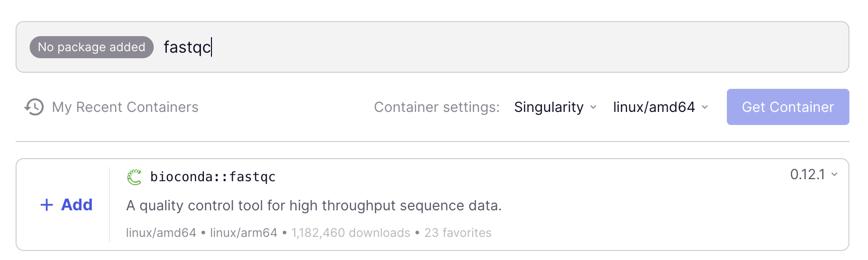Expand the 0.12.1 version selector
This screenshot has height=260, width=868.
tap(813, 175)
